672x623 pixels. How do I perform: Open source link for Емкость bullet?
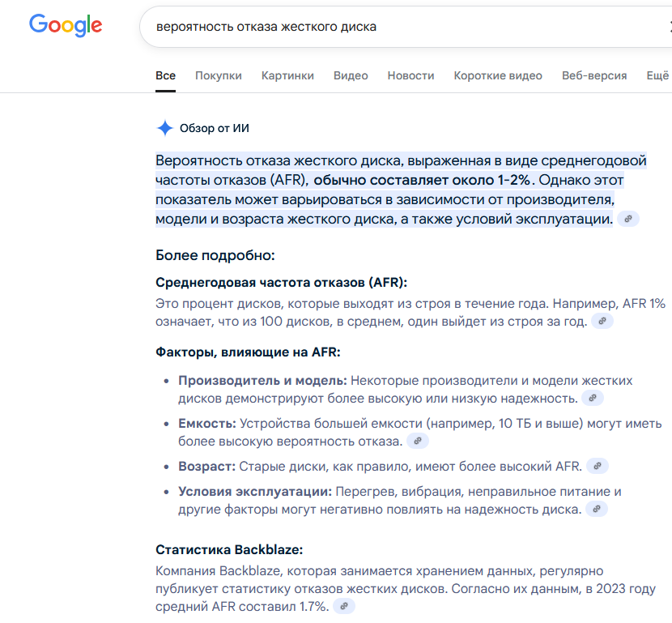(418, 442)
